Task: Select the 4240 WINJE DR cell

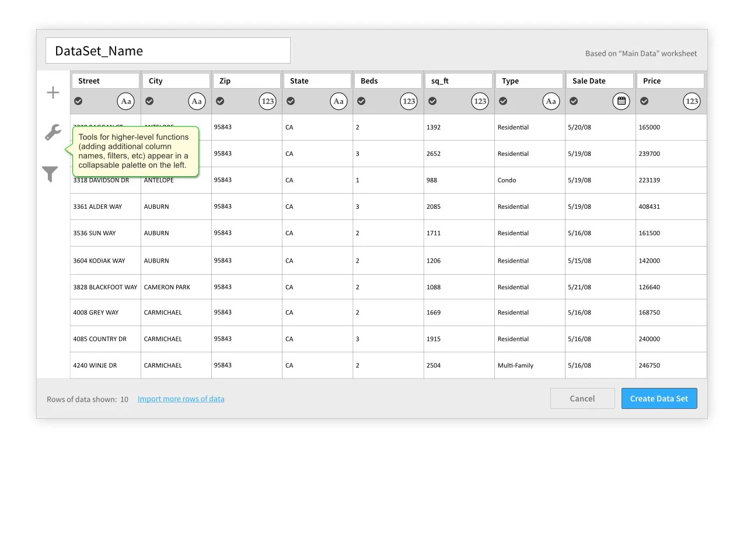Action: 106,365
